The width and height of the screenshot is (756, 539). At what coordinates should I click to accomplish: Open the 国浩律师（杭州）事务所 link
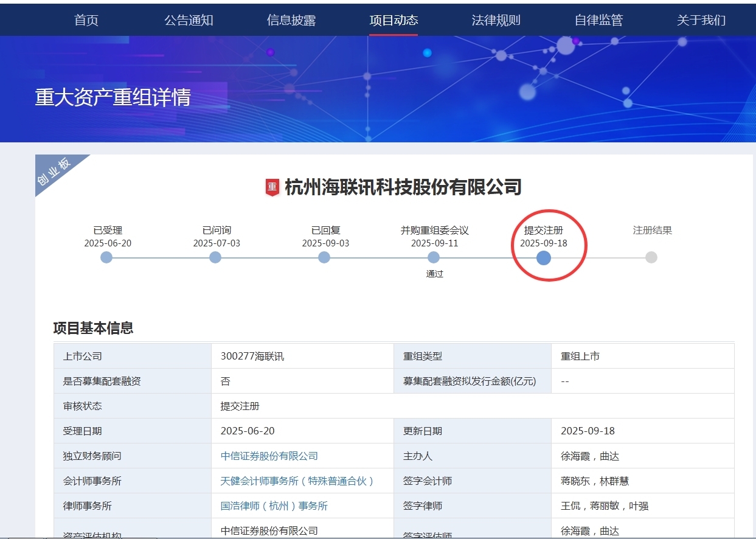pos(274,506)
